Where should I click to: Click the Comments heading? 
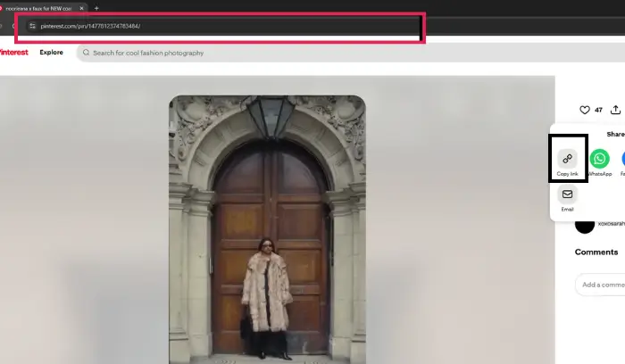(596, 252)
